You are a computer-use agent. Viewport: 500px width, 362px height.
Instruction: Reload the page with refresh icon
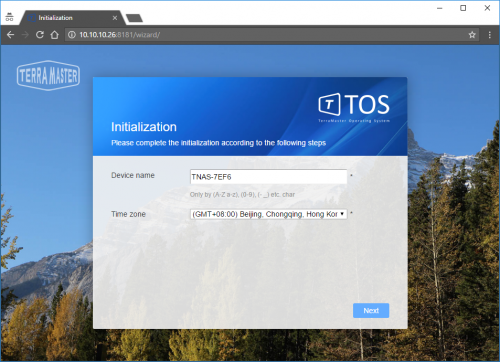pyautogui.click(x=40, y=35)
